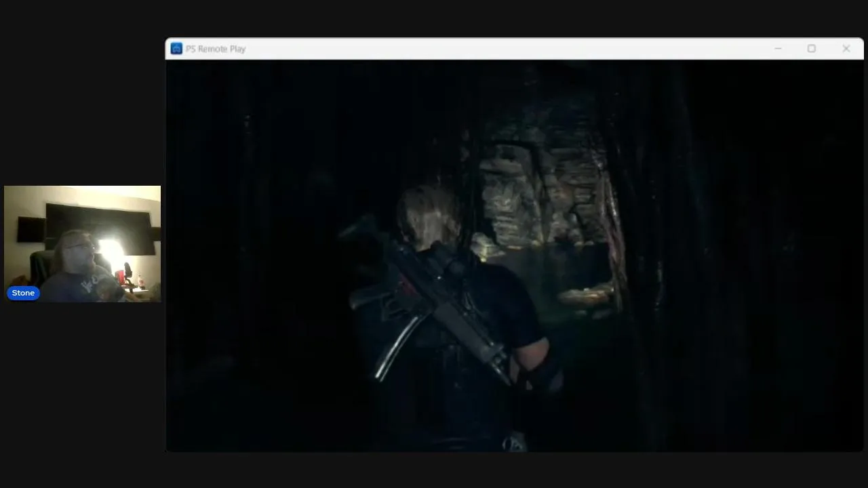Close the PS Remote Play window
868x488 pixels.
click(x=846, y=49)
